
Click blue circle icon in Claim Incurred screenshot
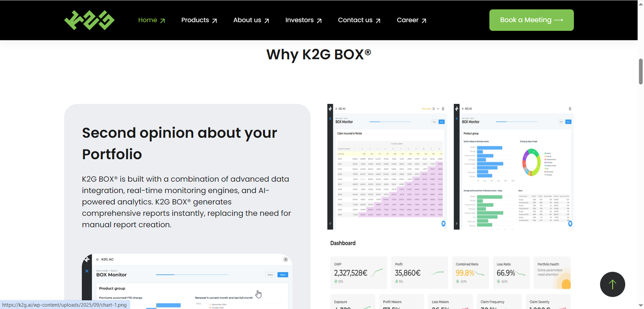click(443, 224)
